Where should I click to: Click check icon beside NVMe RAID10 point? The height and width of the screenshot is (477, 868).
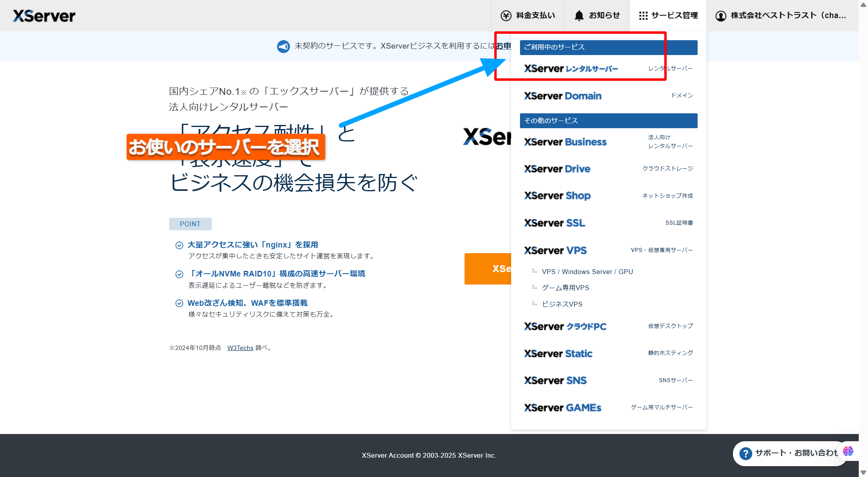click(179, 274)
